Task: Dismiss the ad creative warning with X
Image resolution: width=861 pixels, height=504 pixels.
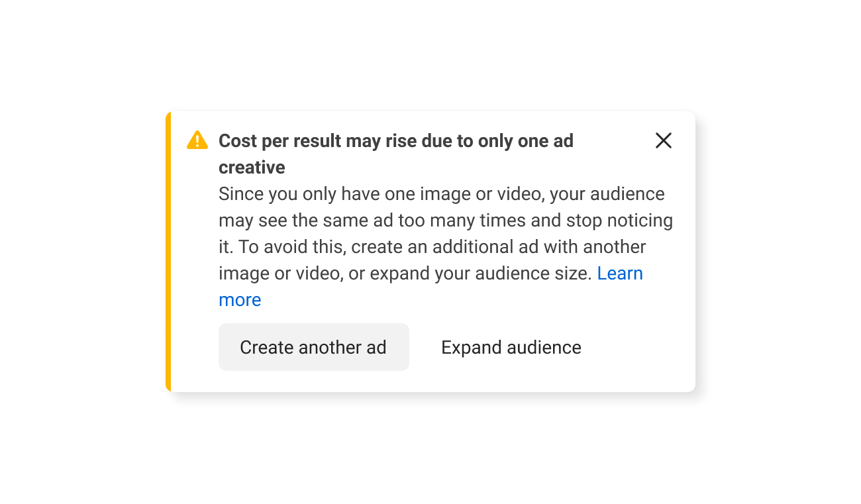Action: 663,140
